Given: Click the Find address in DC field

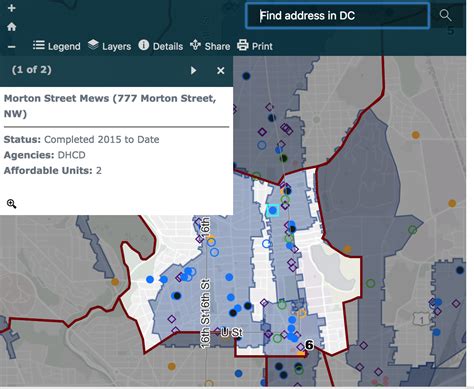Looking at the screenshot, I should (337, 16).
